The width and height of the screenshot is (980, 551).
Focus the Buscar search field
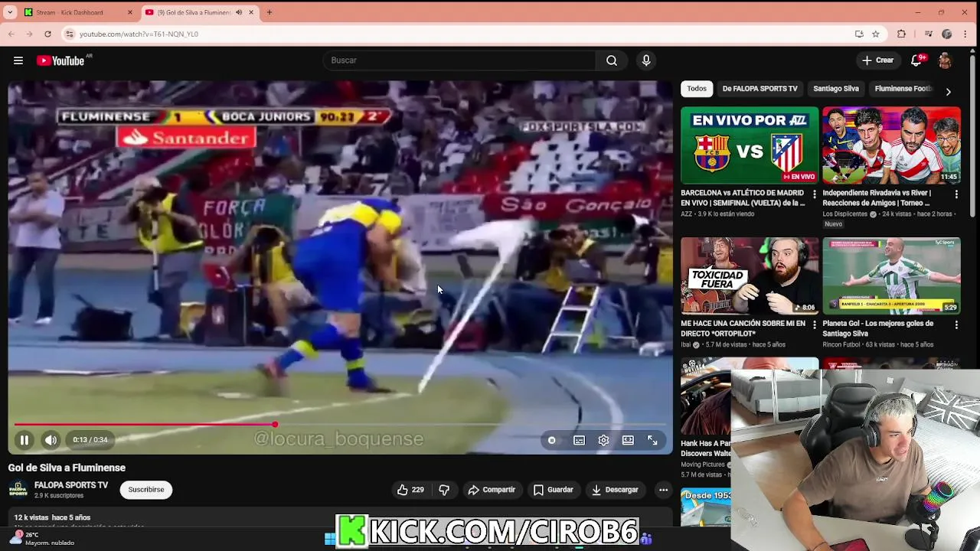pos(459,60)
